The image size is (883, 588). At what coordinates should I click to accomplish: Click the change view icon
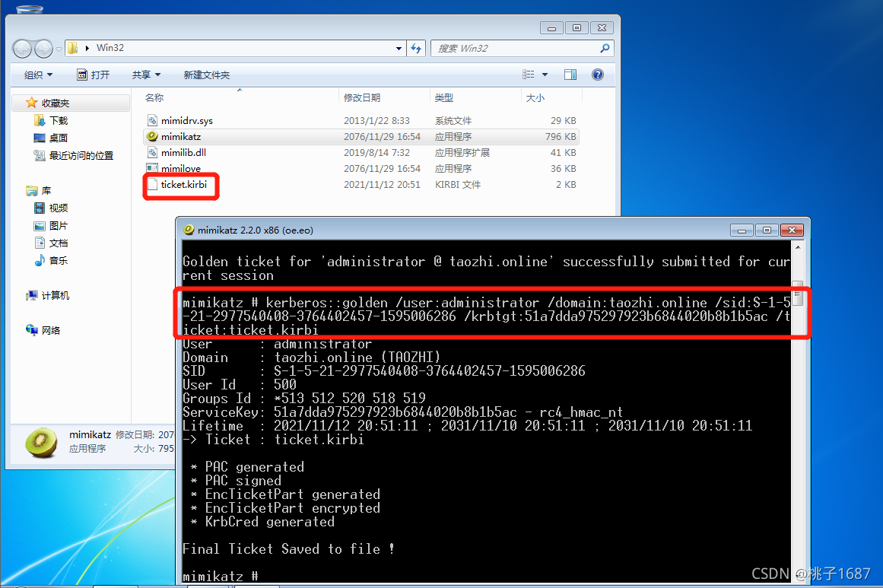529,75
